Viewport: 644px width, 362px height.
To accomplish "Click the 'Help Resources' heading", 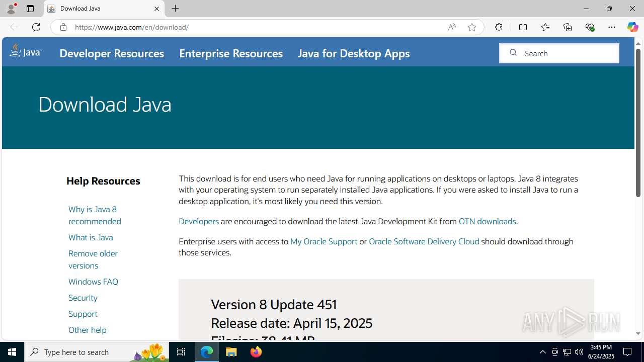I will pos(103,181).
